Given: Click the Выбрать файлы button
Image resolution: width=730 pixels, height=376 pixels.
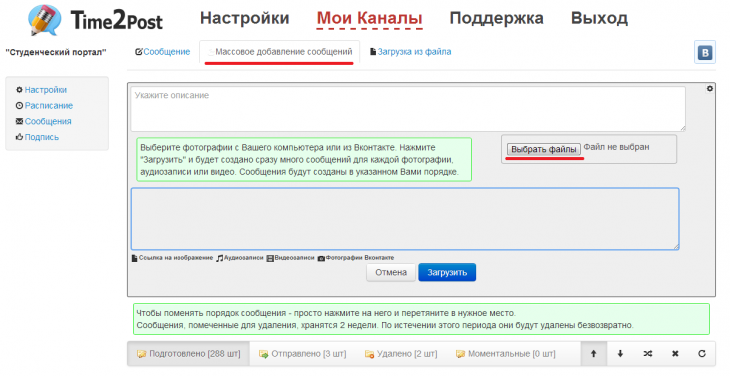Looking at the screenshot, I should point(544,149).
